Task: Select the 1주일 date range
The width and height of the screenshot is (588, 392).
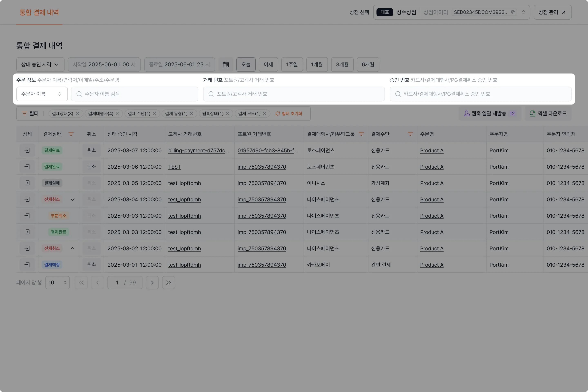Action: coord(292,65)
